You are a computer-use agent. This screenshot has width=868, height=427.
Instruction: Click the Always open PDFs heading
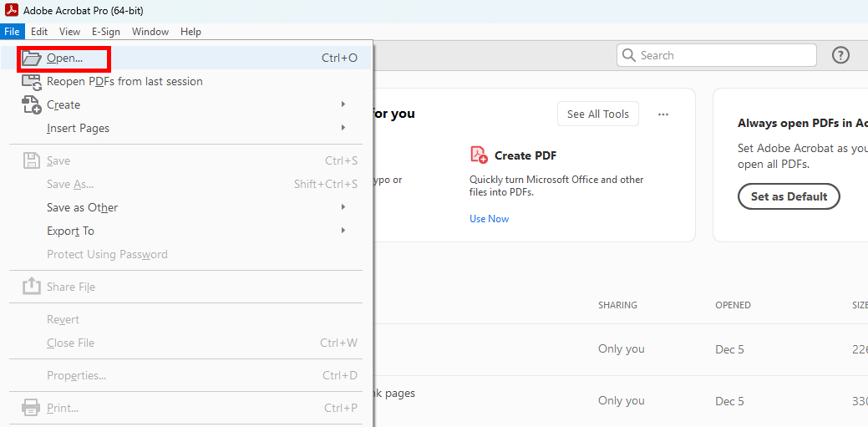(x=803, y=124)
